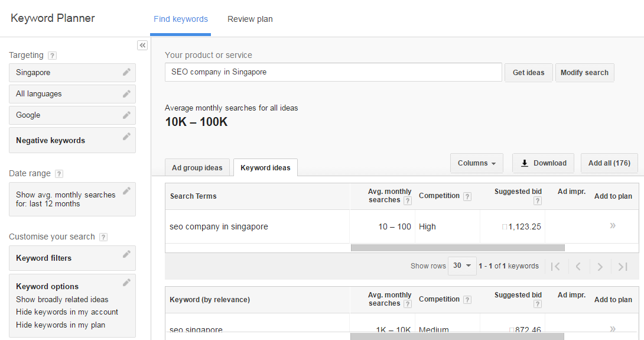Open help for Suggested bid in Search Terms table
Screen dimensions: 644x340
click(x=538, y=200)
